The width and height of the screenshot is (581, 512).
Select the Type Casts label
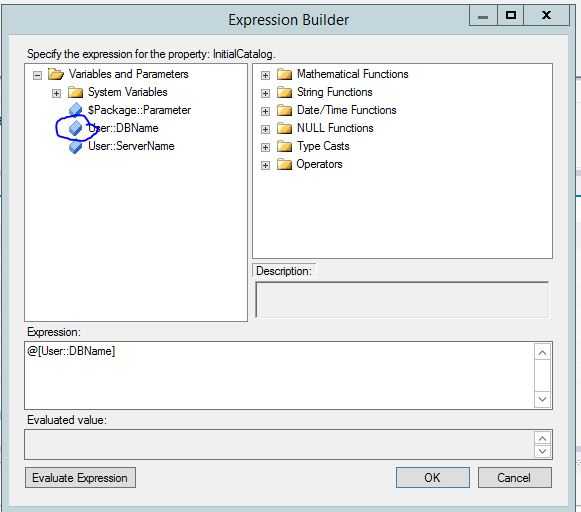pyautogui.click(x=323, y=146)
